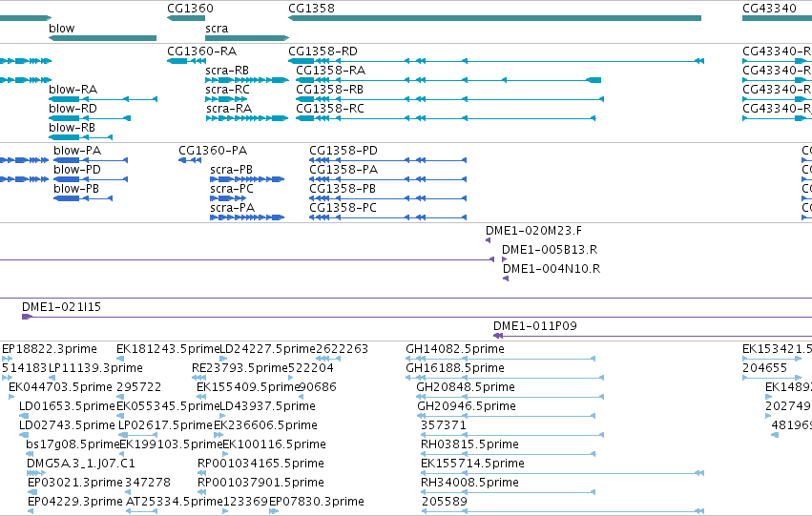812x516 pixels.
Task: Select EST EK044703.5prime
Action: 11,397
